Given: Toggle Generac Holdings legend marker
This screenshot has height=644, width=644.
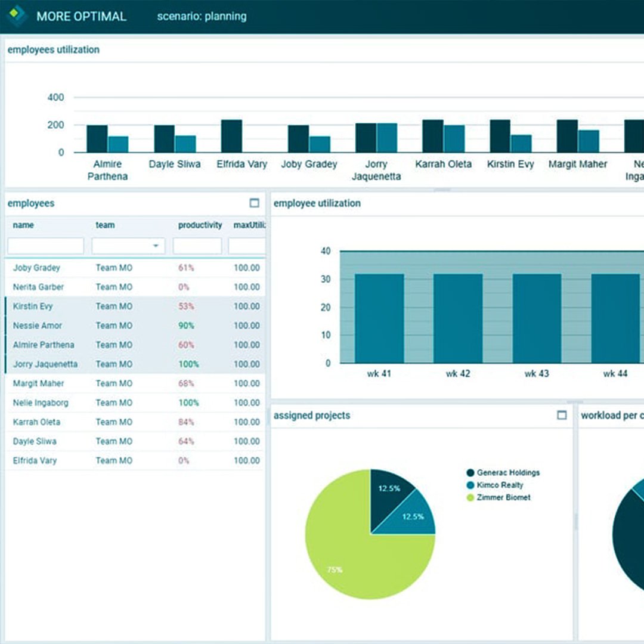Looking at the screenshot, I should point(470,473).
